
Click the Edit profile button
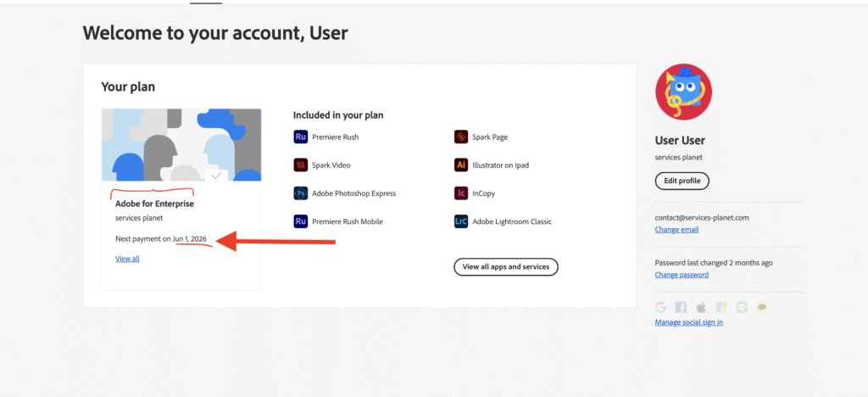(x=682, y=181)
